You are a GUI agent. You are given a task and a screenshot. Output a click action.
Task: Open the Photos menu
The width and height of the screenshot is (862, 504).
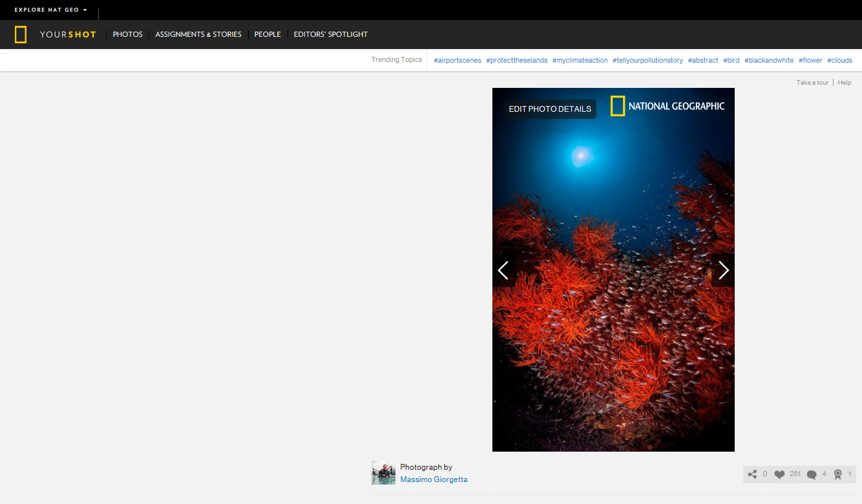click(127, 35)
